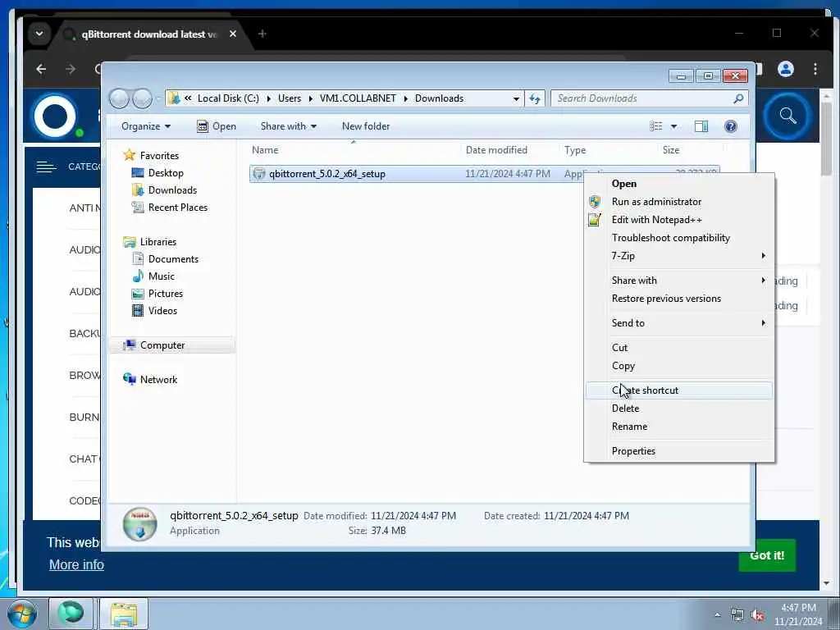840x630 pixels.
Task: Click in the Search Downloads field
Action: [641, 98]
